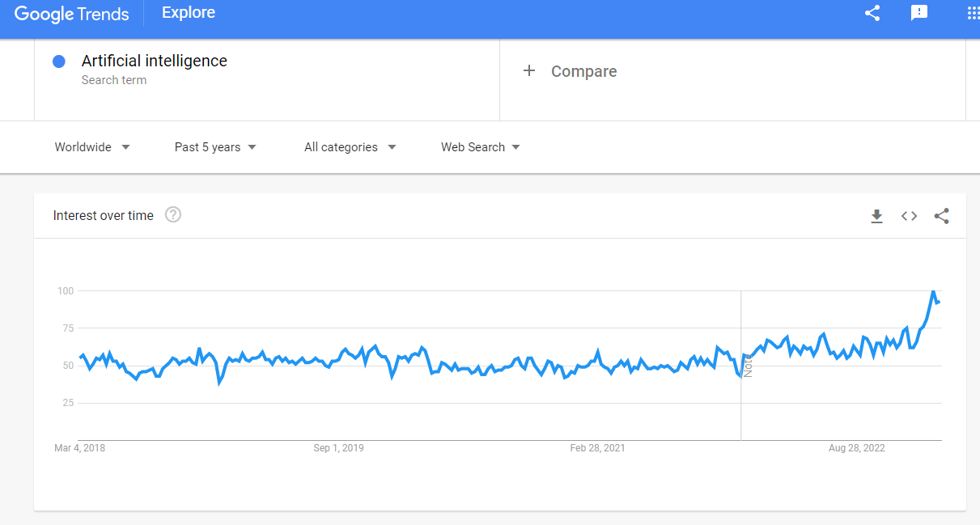Click the plus icon next to Compare
This screenshot has width=980, height=525.
click(x=529, y=71)
